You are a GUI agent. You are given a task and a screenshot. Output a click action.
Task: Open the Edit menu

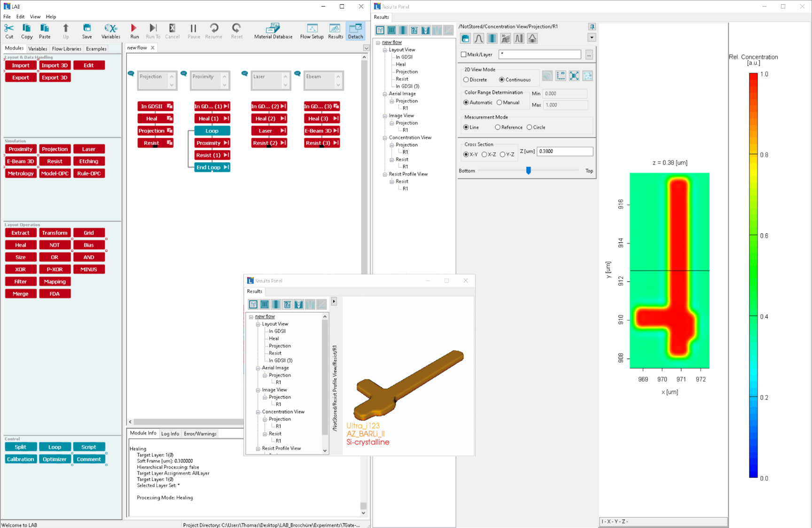tap(20, 17)
